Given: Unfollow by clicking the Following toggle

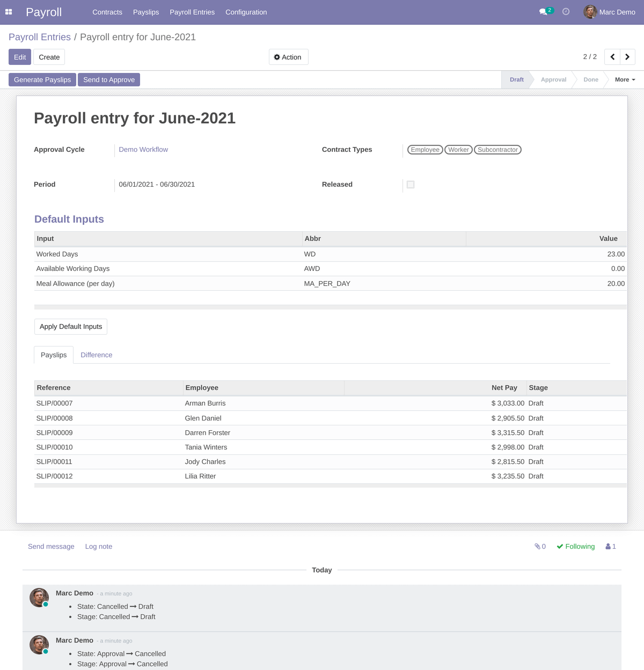Looking at the screenshot, I should 575,546.
